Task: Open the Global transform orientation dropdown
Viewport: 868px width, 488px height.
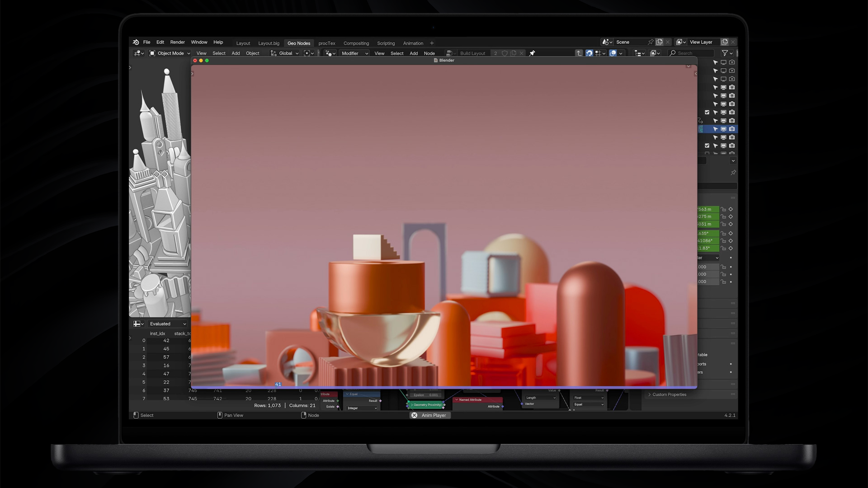Action: tap(285, 53)
